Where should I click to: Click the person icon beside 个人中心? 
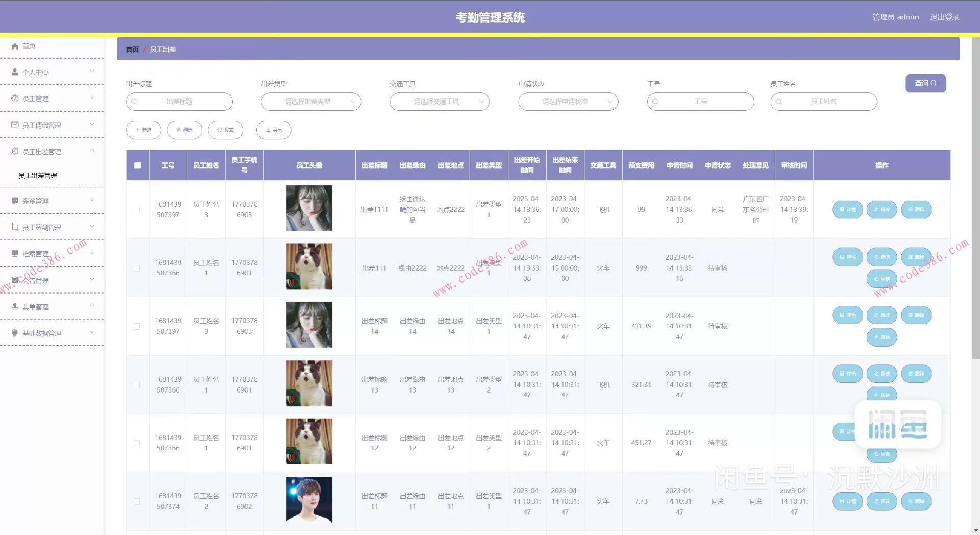coord(15,72)
